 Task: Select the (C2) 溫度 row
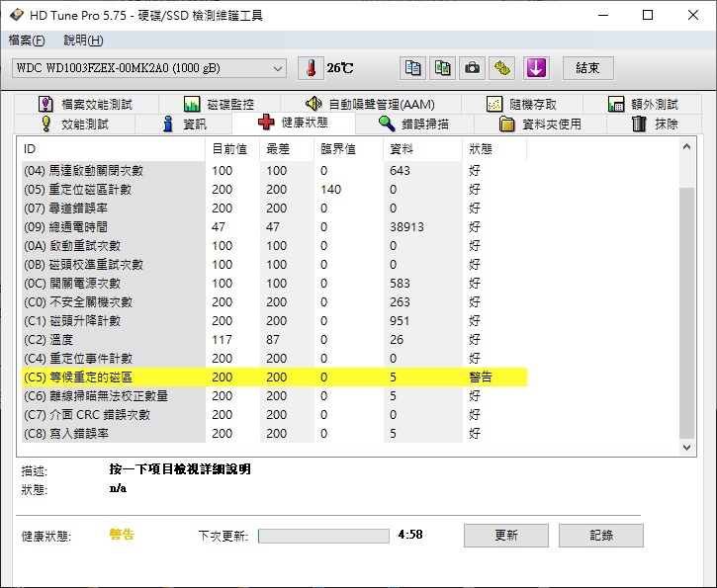coord(274,340)
